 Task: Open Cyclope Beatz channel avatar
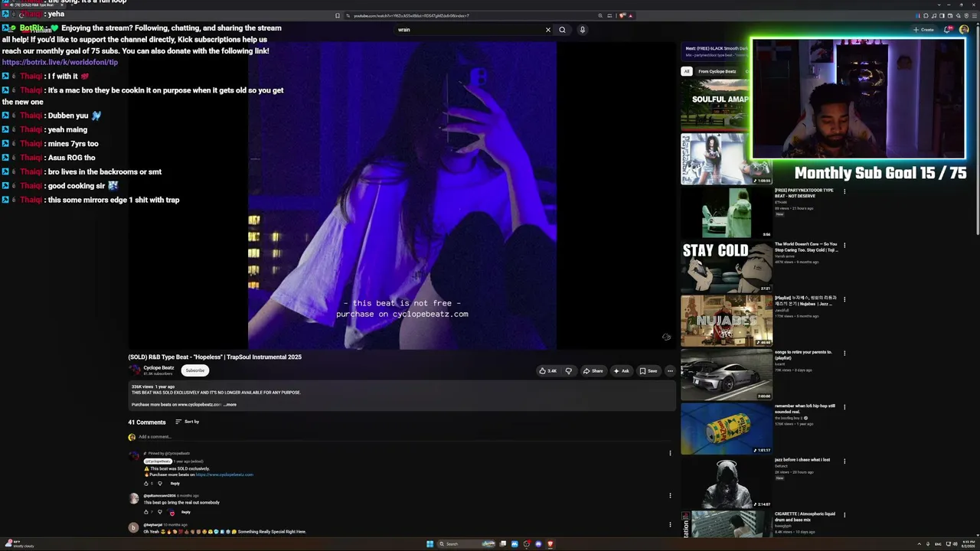(134, 370)
